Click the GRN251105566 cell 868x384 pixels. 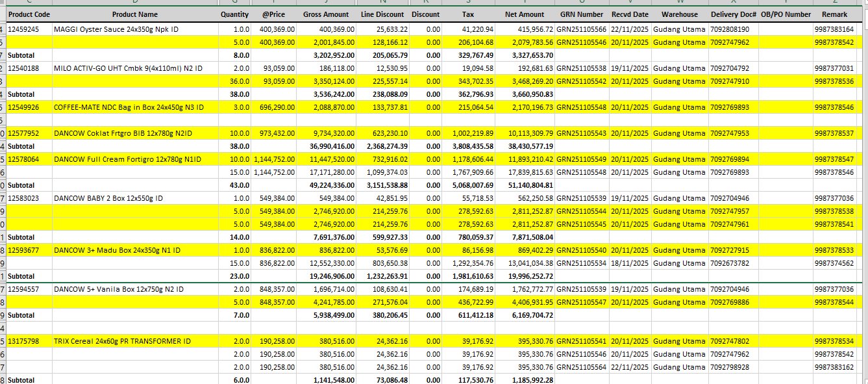pos(581,29)
